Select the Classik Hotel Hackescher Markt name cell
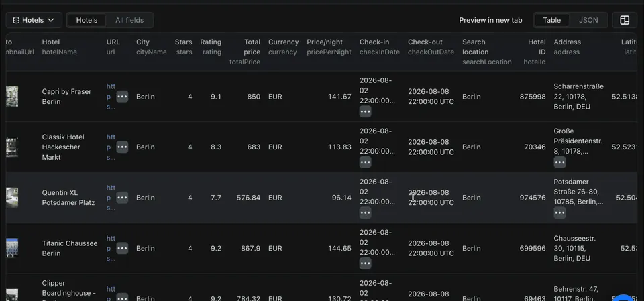644x301 pixels. tap(64, 147)
